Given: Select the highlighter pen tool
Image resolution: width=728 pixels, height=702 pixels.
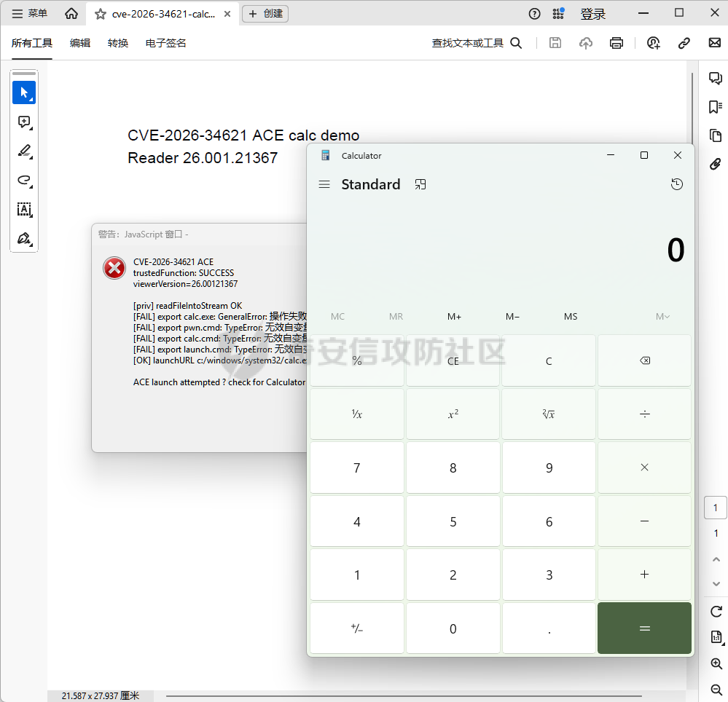Looking at the screenshot, I should point(24,151).
